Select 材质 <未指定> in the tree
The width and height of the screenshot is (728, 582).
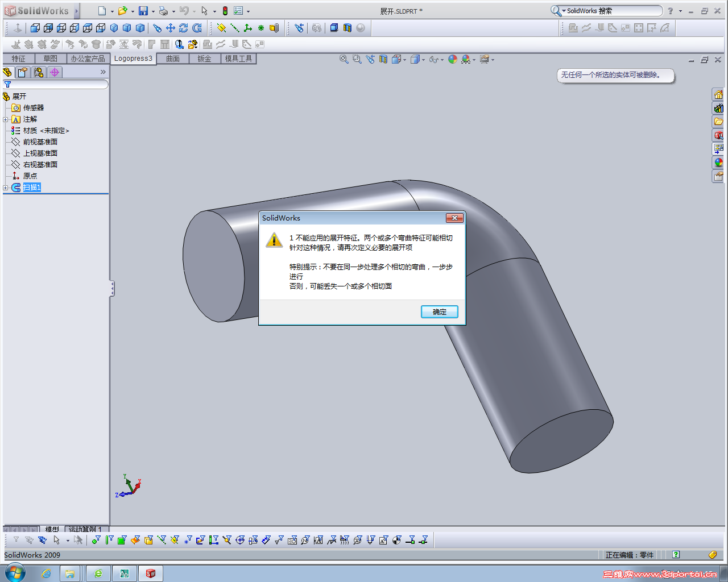[46, 131]
